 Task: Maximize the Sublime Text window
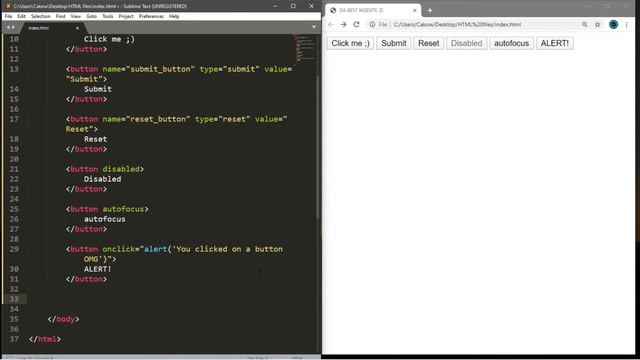293,6
